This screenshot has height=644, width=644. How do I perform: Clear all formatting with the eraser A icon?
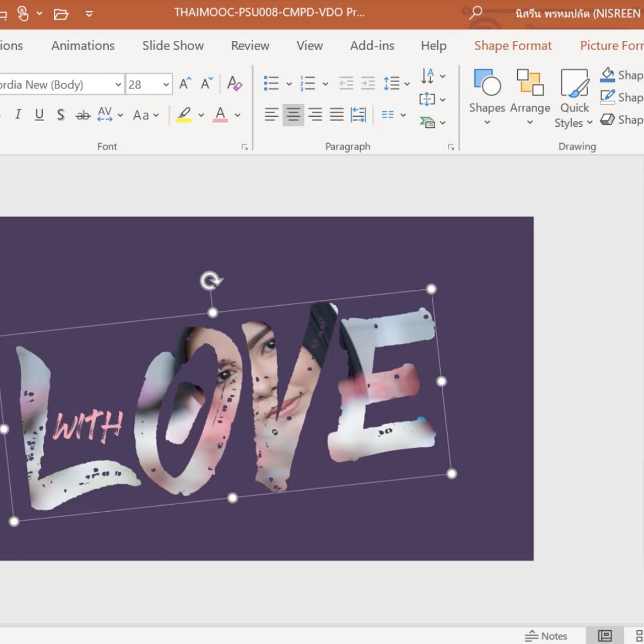(234, 84)
